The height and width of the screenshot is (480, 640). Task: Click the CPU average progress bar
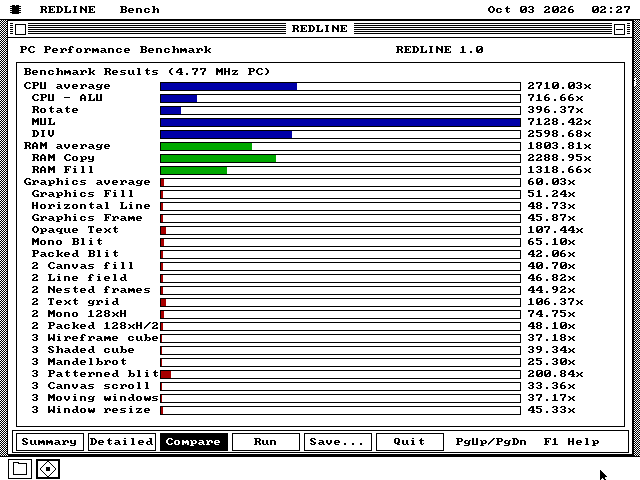tap(340, 86)
